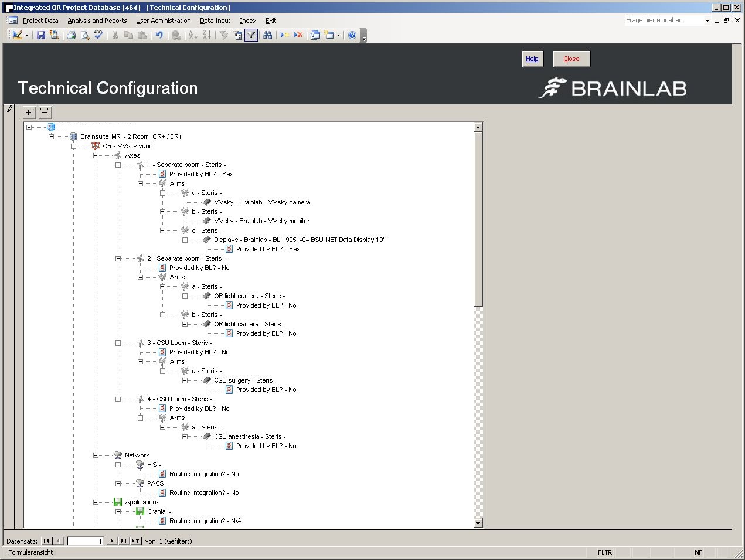Collapse the Axes tree node
This screenshot has height=560, width=745.
tap(96, 155)
